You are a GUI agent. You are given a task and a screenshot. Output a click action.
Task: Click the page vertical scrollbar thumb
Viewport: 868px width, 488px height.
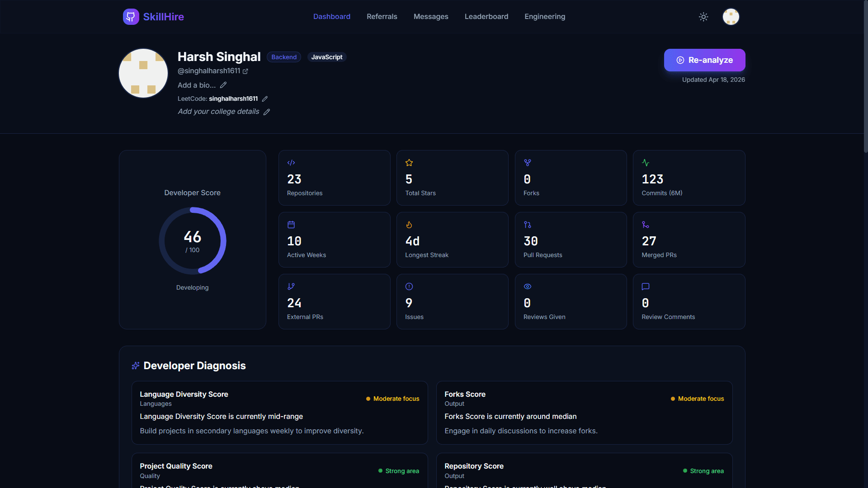[x=865, y=76]
